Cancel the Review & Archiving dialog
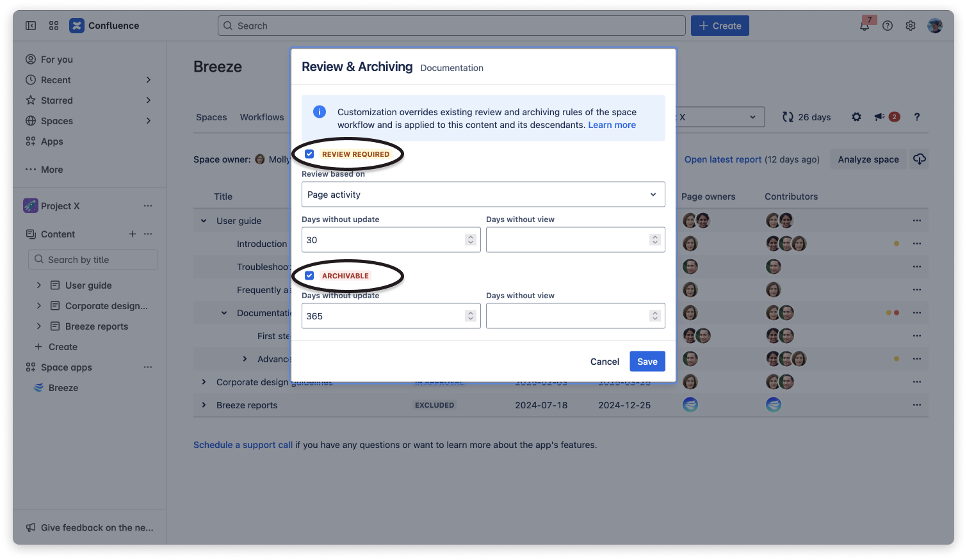The width and height of the screenshot is (967, 560). (x=605, y=362)
